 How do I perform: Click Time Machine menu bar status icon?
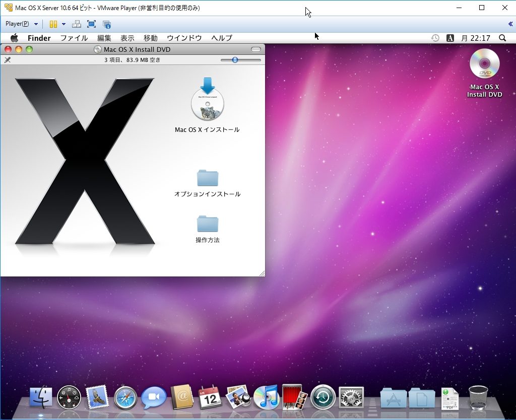coord(435,38)
